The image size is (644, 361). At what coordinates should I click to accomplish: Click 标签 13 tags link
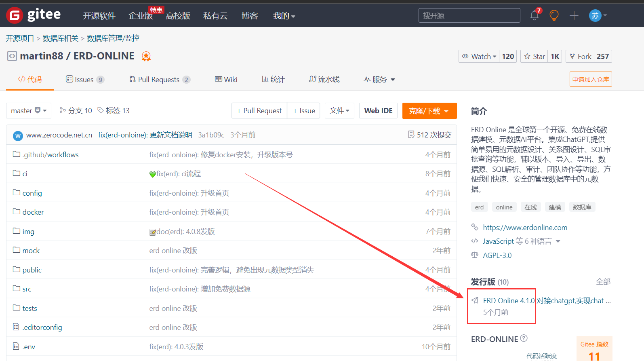pos(114,110)
